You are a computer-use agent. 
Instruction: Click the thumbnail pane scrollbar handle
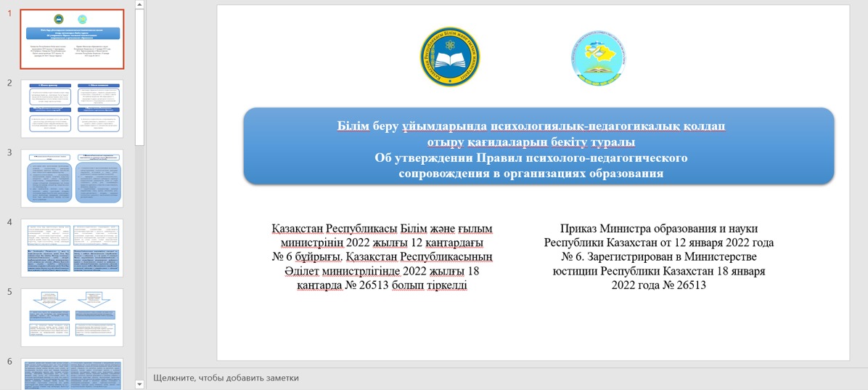pyautogui.click(x=139, y=78)
